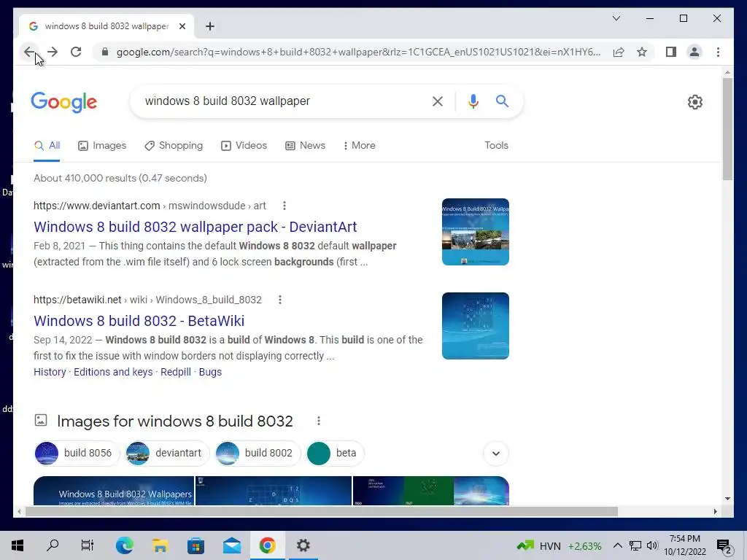The width and height of the screenshot is (747, 560).
Task: Click the forward navigation arrow
Action: click(x=53, y=52)
